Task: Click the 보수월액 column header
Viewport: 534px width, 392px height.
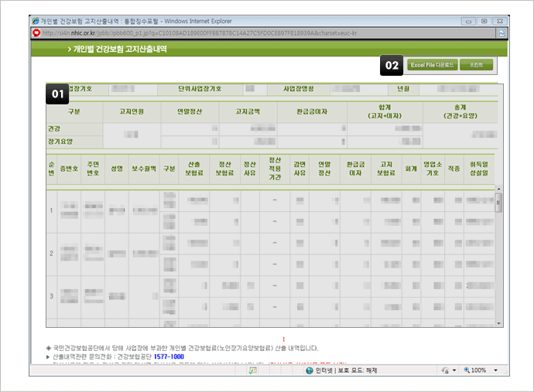Action: click(144, 169)
